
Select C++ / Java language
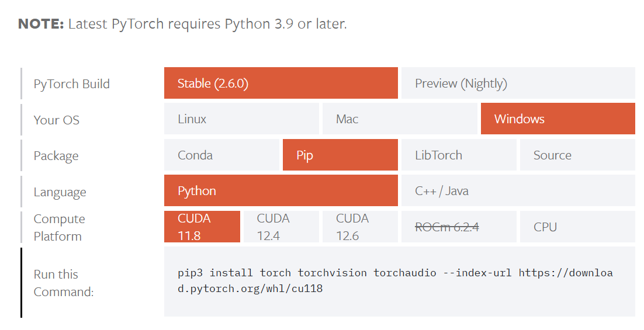tap(517, 191)
